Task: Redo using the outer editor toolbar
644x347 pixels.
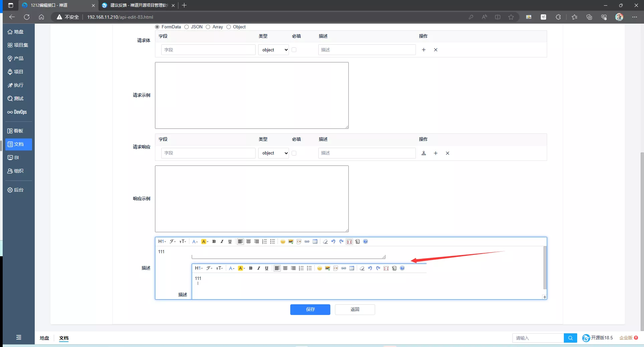Action: coord(341,242)
